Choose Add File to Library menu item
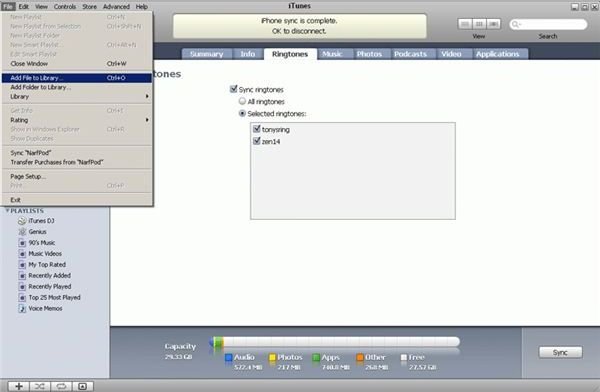600x392 pixels. [x=77, y=78]
